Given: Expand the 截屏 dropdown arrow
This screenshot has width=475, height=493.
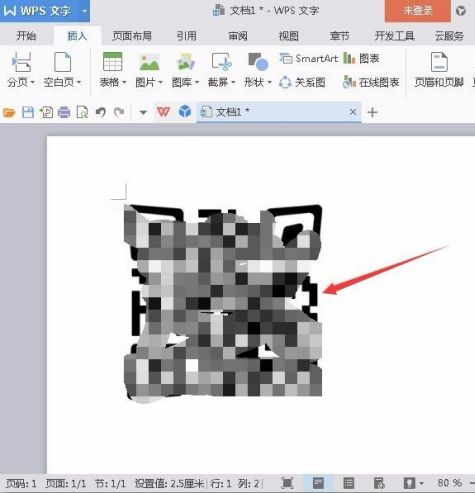Looking at the screenshot, I should point(233,82).
